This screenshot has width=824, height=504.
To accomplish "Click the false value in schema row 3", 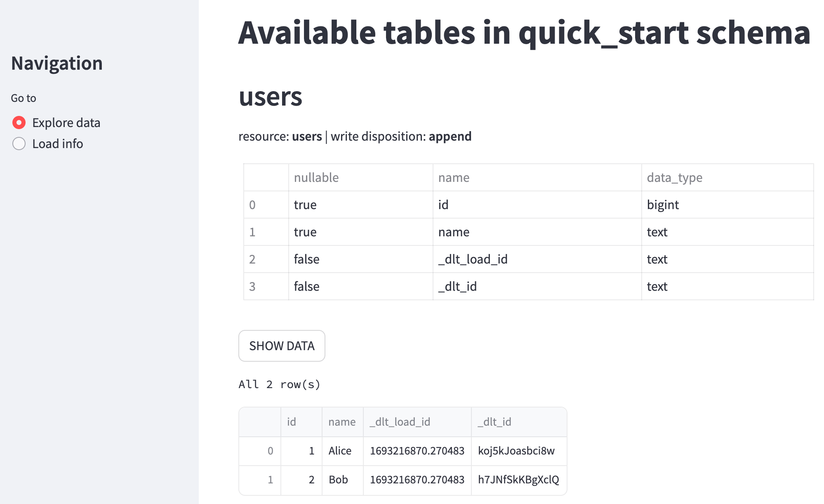I will pyautogui.click(x=360, y=286).
